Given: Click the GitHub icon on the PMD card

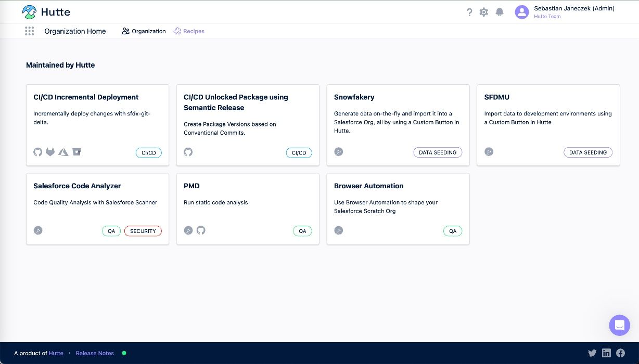Looking at the screenshot, I should tap(201, 230).
